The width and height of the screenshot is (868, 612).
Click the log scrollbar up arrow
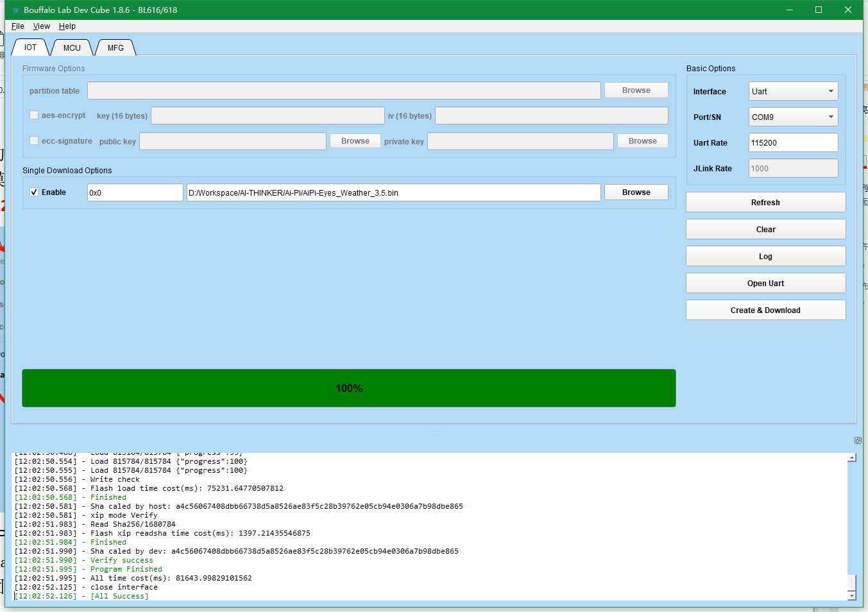tap(852, 457)
